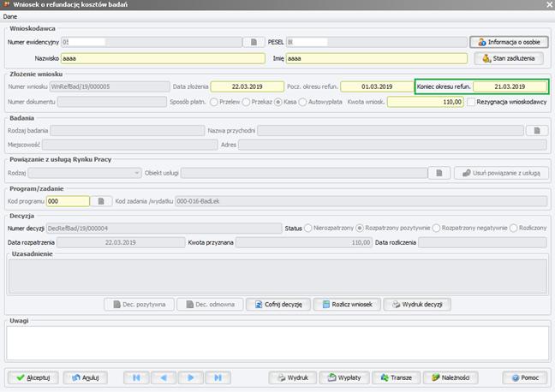Screen dimensions: 555x392
Task: Click the Wydruk button
Action: (293, 377)
